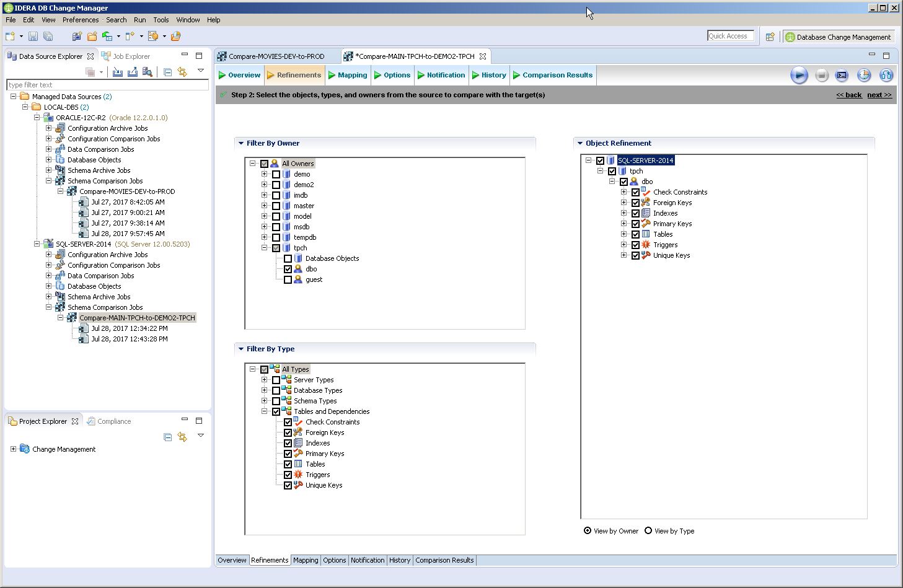903x588 pixels.
Task: Click the server search discover icon
Action: 148,72
